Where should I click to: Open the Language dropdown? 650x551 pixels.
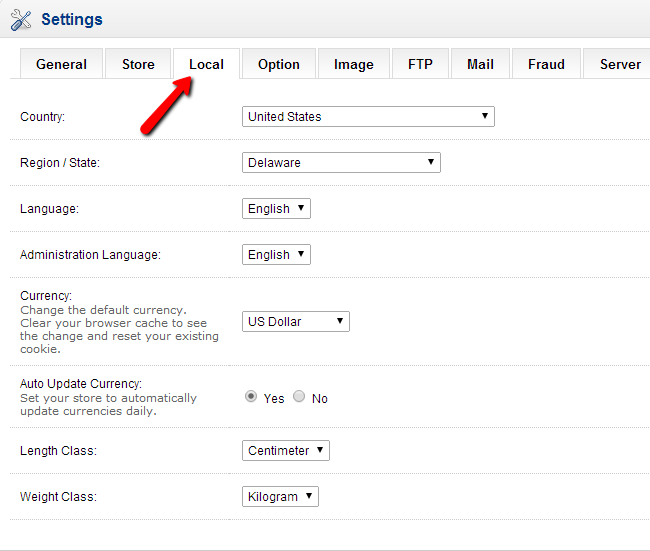tap(276, 209)
